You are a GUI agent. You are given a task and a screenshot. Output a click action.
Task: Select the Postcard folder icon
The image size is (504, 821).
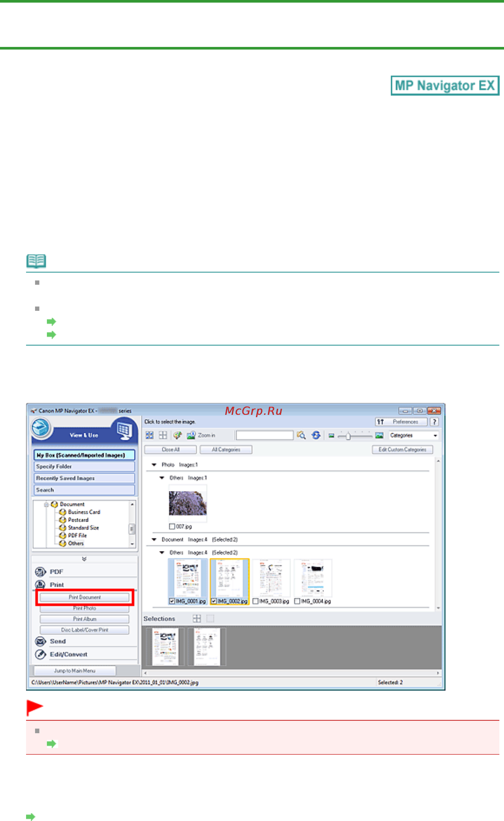click(x=62, y=520)
